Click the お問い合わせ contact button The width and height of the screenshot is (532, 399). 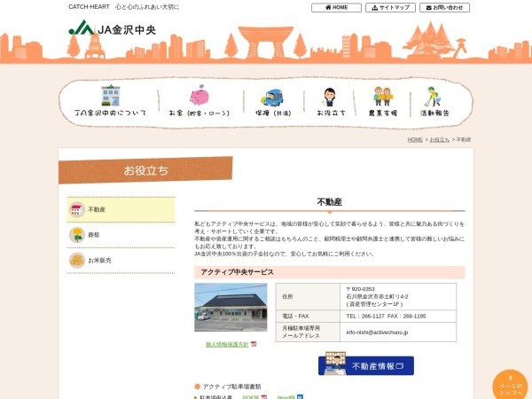444,7
